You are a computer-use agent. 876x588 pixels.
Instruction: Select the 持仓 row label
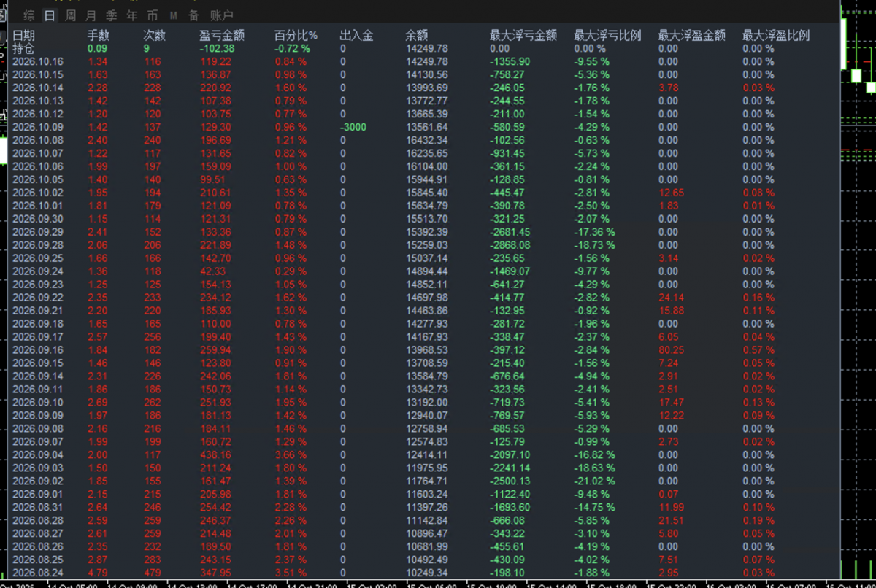coord(23,48)
